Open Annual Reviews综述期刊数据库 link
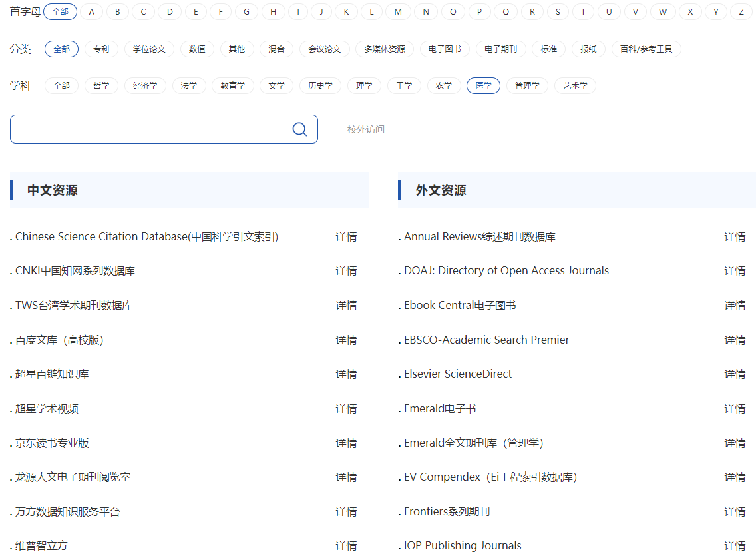 [480, 237]
